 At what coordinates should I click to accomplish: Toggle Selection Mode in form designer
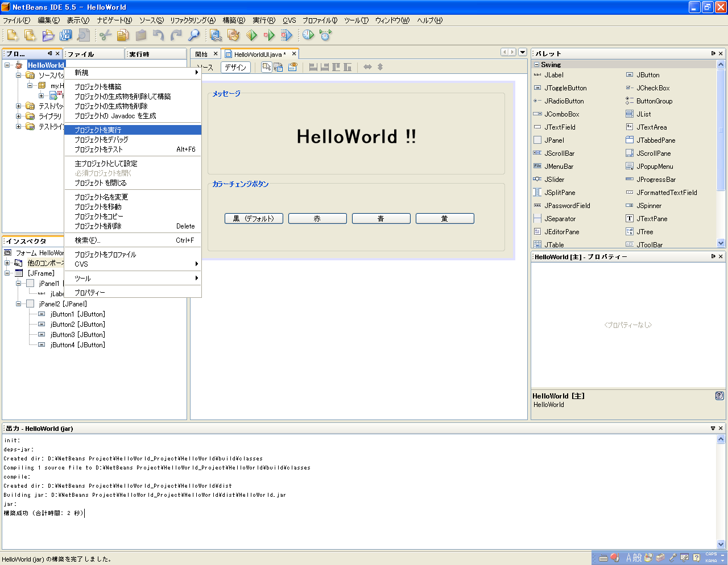tap(266, 67)
